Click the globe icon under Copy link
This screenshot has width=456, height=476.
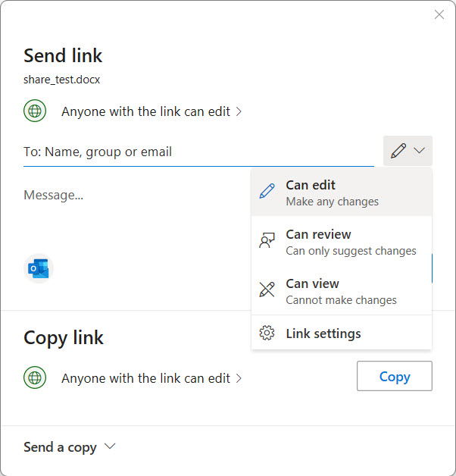(x=35, y=377)
